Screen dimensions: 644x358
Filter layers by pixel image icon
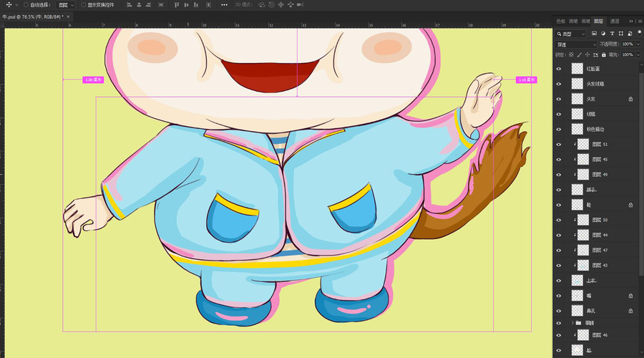(594, 34)
